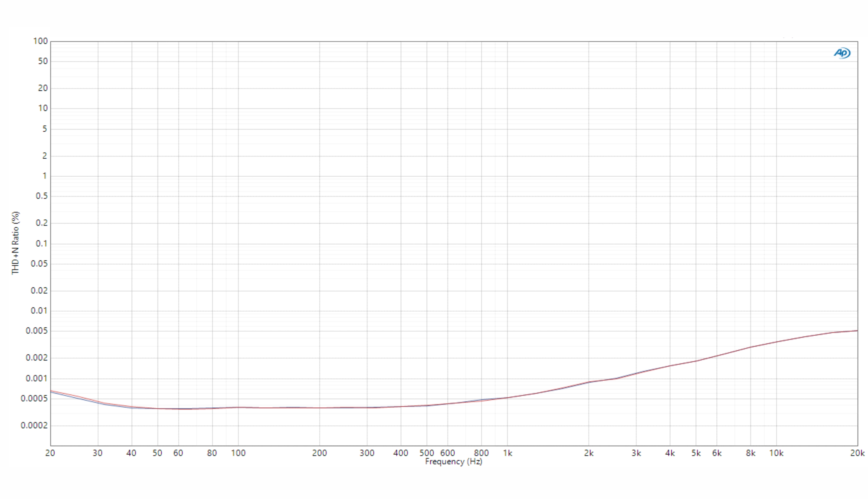Pick the '20k' frequency axis label
The width and height of the screenshot is (868, 499).
[857, 453]
